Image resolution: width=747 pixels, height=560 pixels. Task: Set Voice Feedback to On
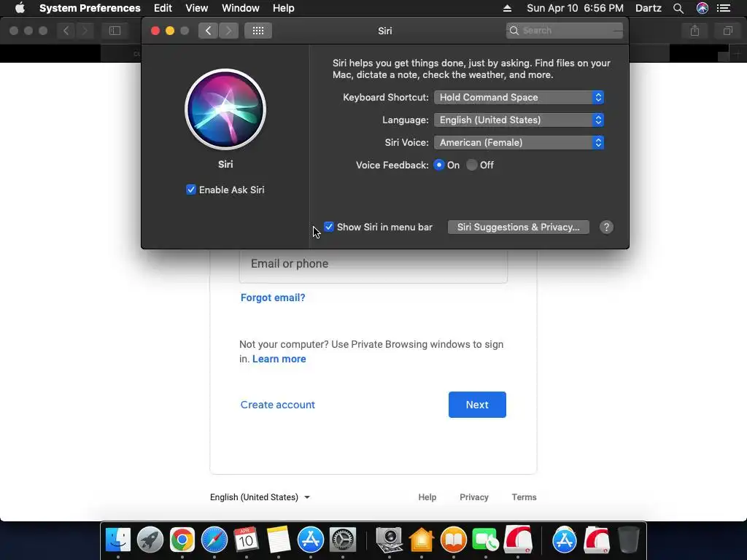click(x=438, y=165)
